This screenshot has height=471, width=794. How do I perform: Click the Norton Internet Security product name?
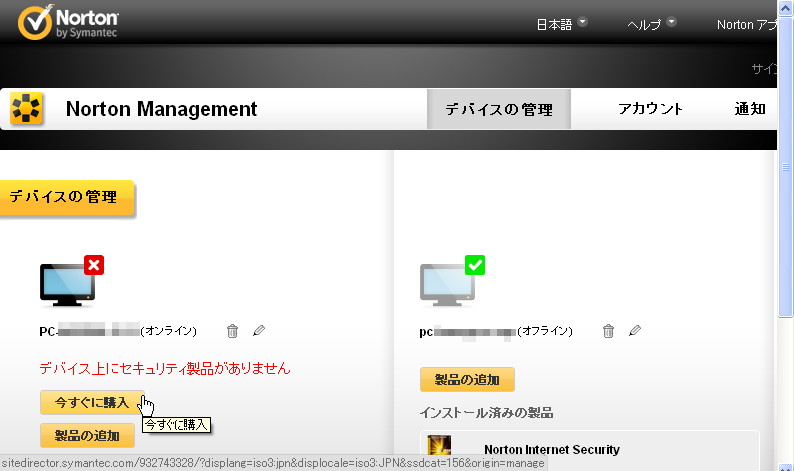point(552,450)
